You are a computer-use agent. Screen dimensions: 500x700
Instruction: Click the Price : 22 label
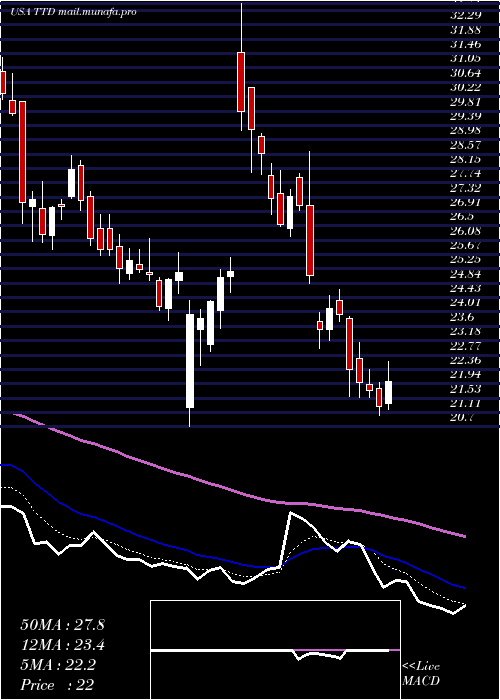[57, 685]
